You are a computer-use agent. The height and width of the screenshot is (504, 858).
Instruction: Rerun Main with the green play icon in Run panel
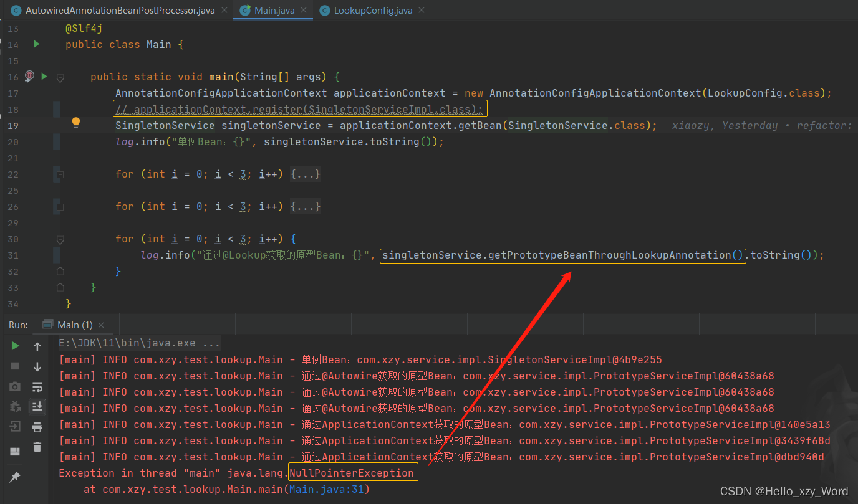[15, 346]
